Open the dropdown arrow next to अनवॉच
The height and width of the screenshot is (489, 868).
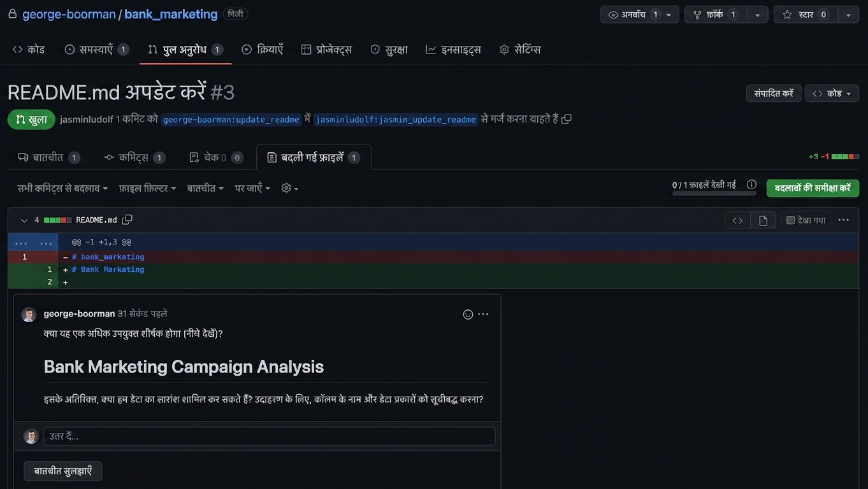point(669,15)
